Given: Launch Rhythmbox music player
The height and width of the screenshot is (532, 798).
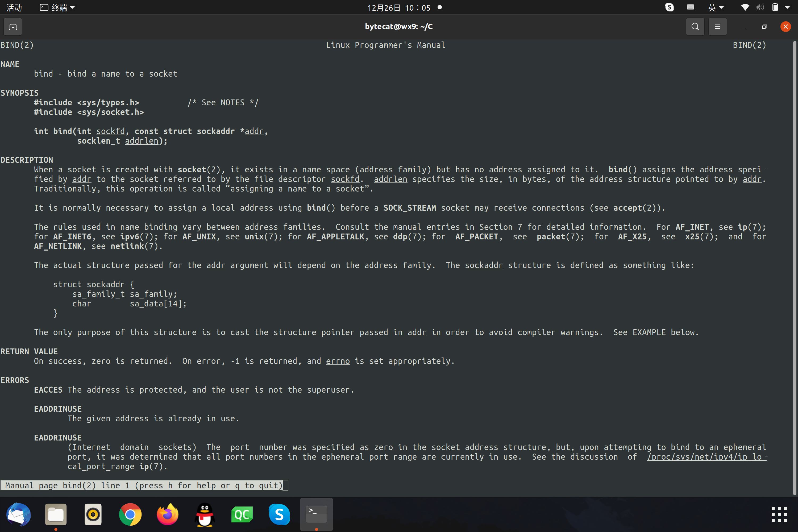Looking at the screenshot, I should 93,514.
